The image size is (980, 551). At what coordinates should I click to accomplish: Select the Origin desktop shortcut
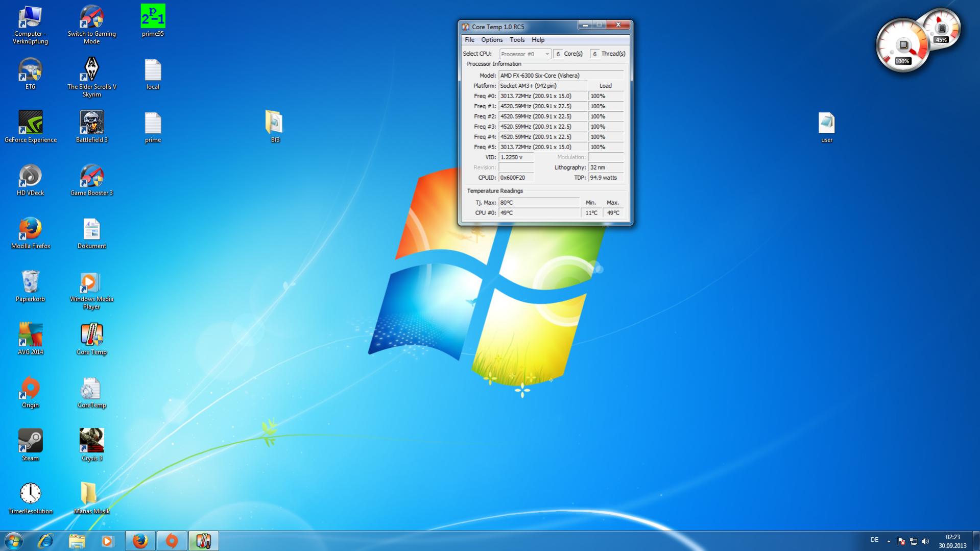(30, 392)
